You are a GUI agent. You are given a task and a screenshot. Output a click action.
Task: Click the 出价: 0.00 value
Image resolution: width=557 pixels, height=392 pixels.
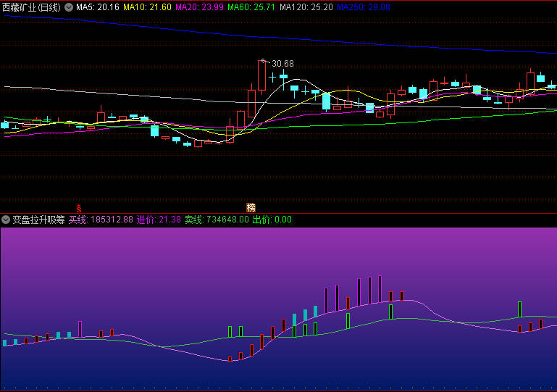272,220
